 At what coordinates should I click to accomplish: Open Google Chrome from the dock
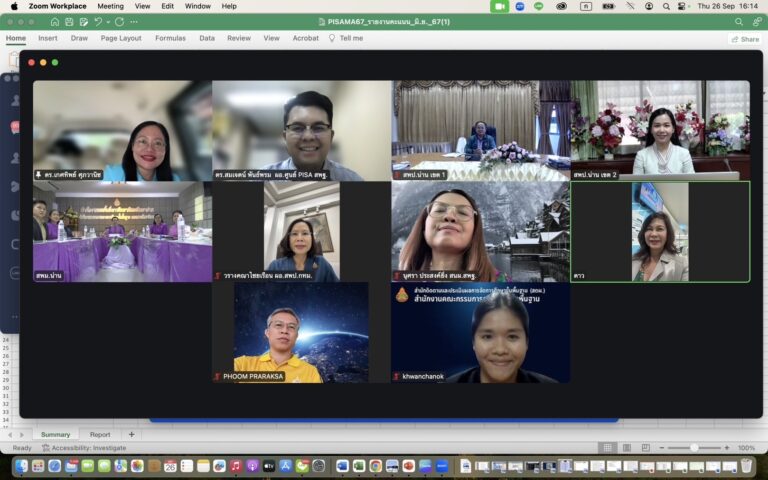(x=376, y=466)
